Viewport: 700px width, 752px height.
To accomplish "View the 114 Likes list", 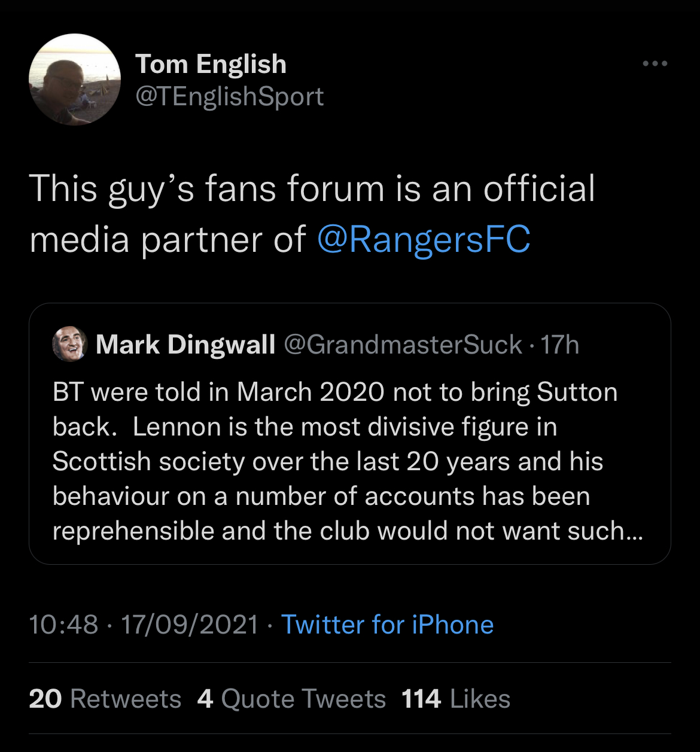I will (456, 699).
